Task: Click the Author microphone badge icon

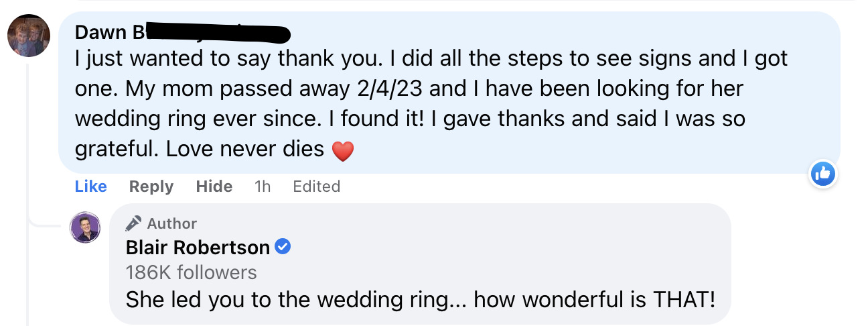Action: [x=134, y=223]
